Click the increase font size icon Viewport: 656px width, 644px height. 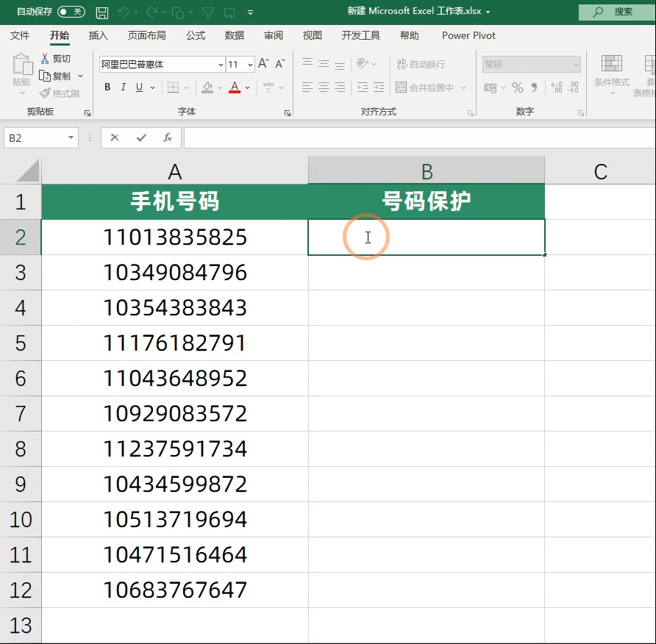tap(263, 65)
